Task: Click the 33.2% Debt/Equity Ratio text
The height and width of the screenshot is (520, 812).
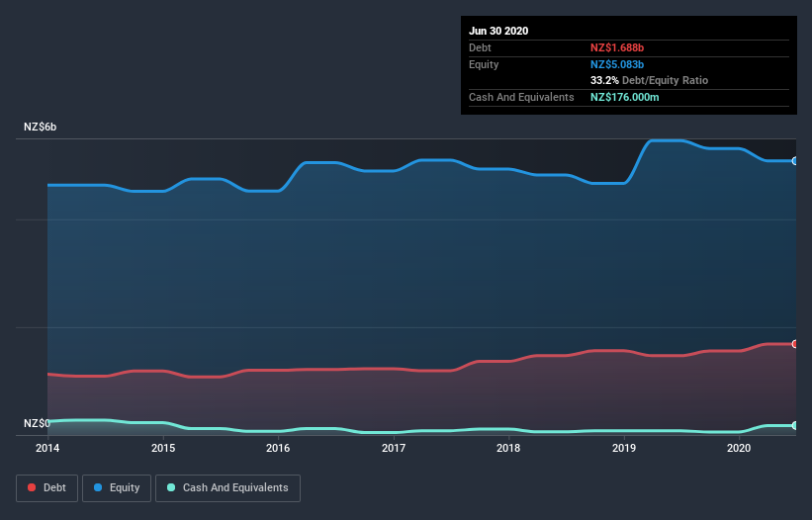Action: point(650,80)
